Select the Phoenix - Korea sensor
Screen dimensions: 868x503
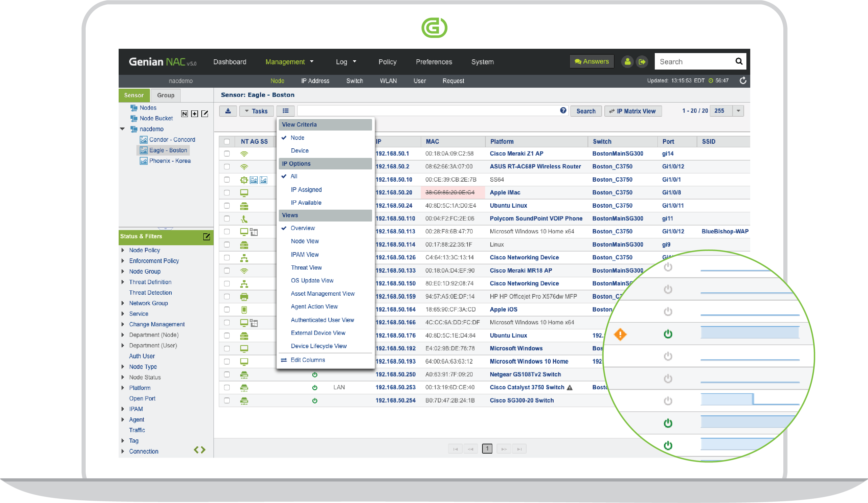pos(169,161)
